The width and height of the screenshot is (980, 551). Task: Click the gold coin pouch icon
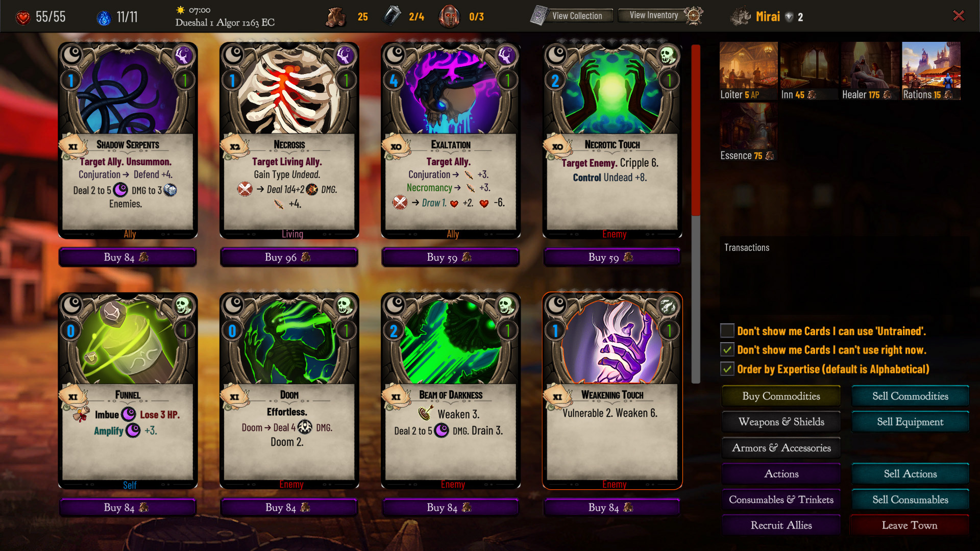point(336,17)
